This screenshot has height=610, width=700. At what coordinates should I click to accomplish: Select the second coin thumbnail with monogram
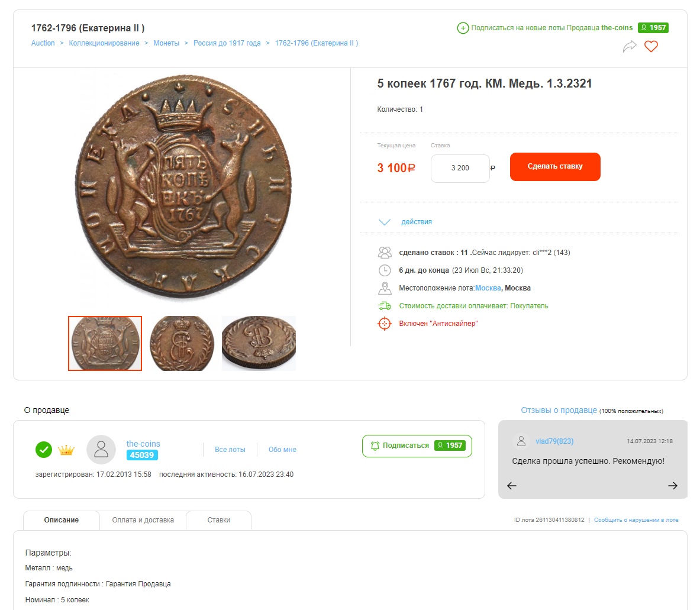(x=182, y=343)
